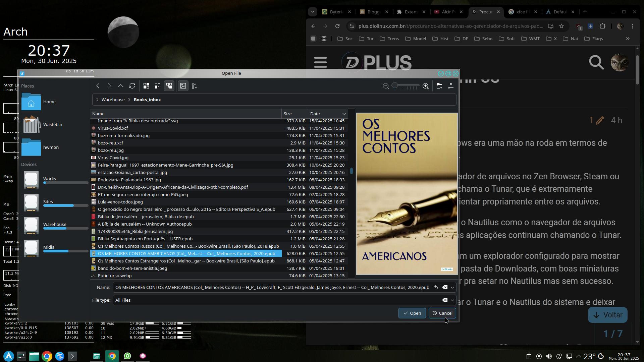
Task: Click the book cover preview image
Action: coord(407,194)
